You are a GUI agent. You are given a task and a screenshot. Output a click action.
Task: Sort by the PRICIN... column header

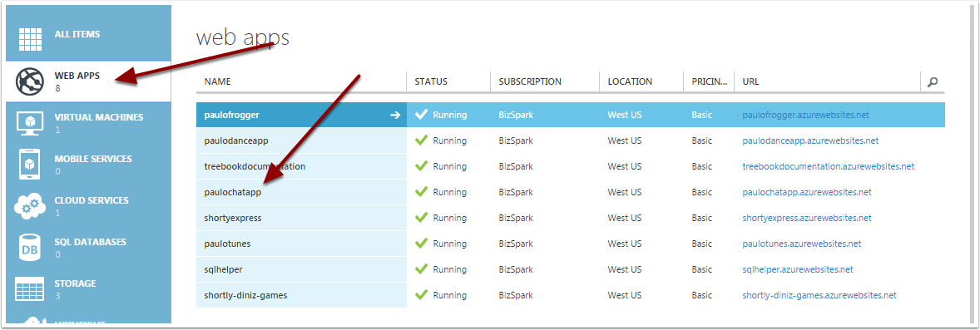point(710,81)
